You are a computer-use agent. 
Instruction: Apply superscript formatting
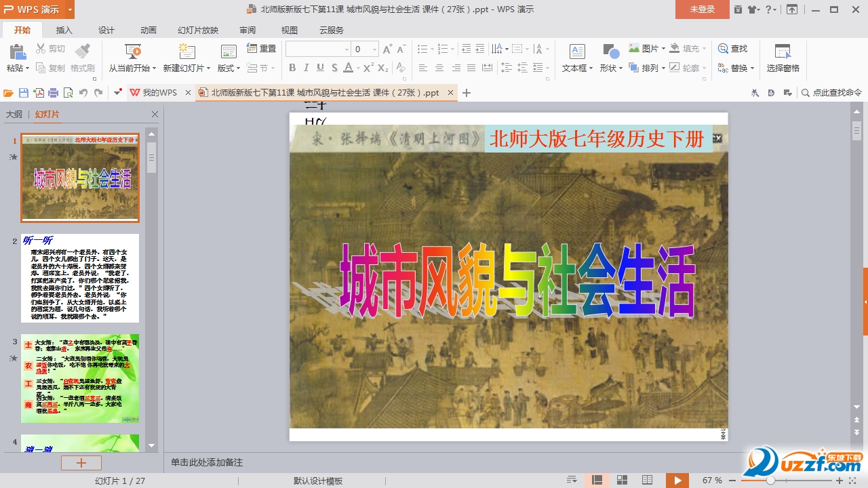[368, 68]
